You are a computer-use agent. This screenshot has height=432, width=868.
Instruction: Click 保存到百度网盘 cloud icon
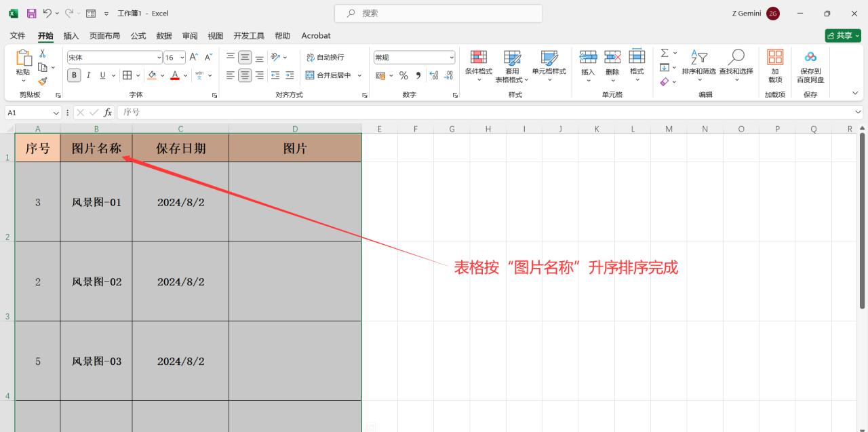(810, 57)
